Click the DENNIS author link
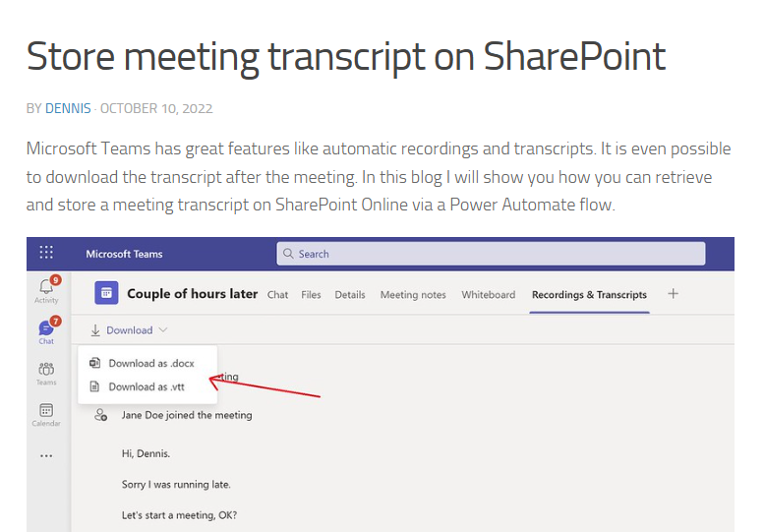The width and height of the screenshot is (764, 532). 68,108
